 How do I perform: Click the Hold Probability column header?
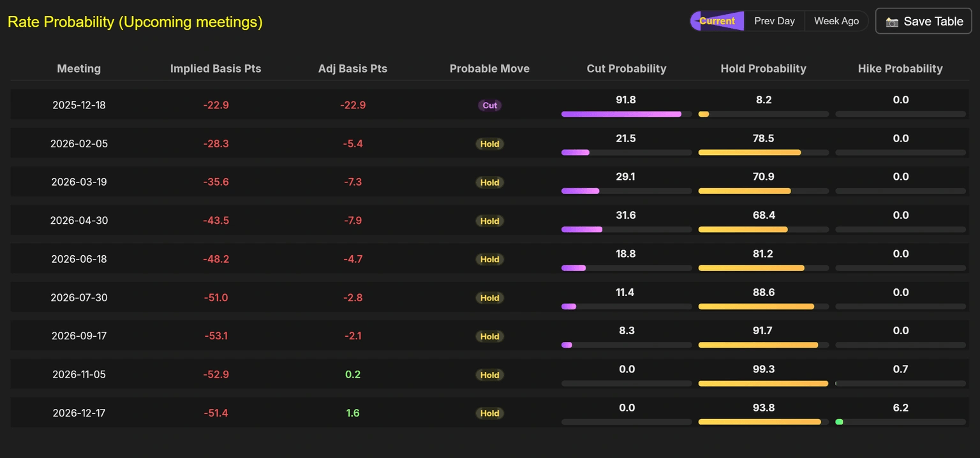tap(763, 68)
